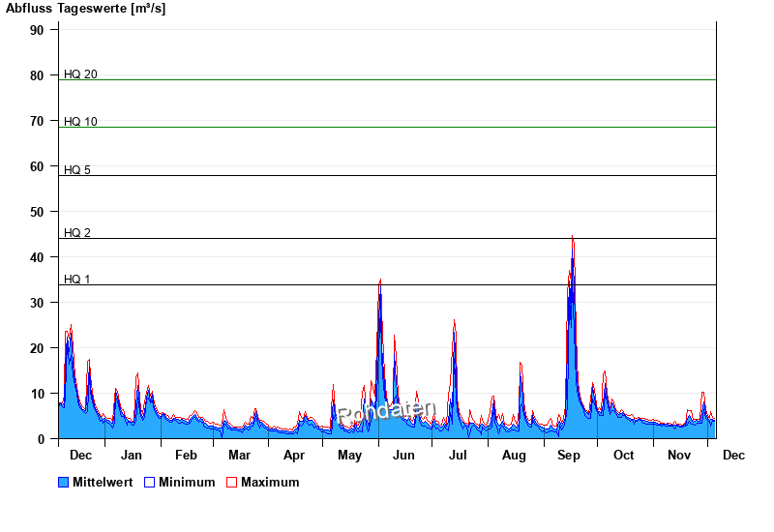Select the Jan month axis label
The width and height of the screenshot is (774, 532).
131,456
